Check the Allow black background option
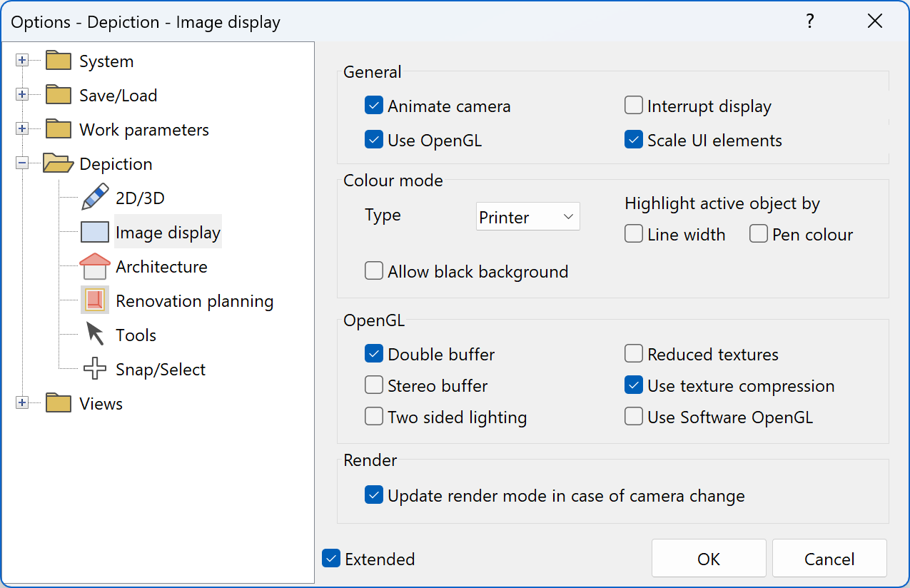Viewport: 910px width, 588px height. point(374,270)
